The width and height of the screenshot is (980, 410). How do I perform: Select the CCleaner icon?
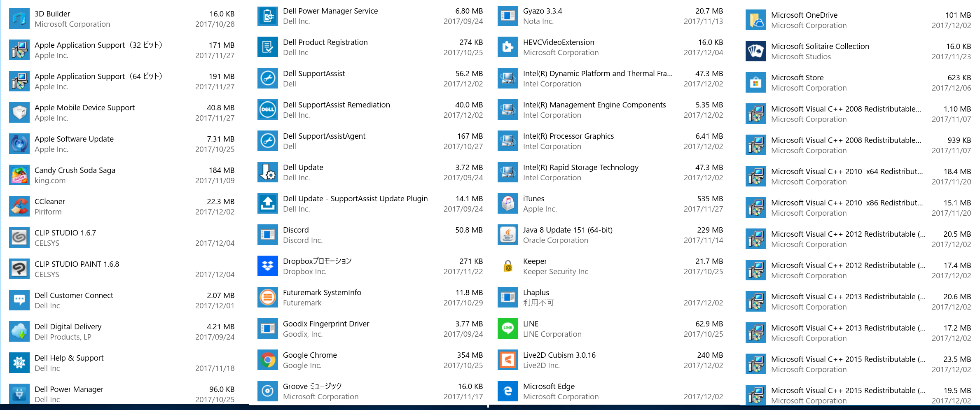point(19,206)
